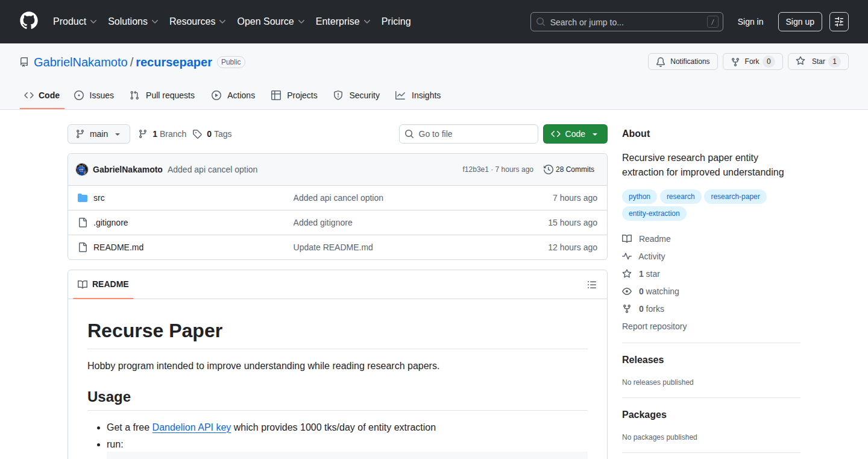Open the recursepaper repository link
The height and width of the screenshot is (459, 868).
click(174, 62)
